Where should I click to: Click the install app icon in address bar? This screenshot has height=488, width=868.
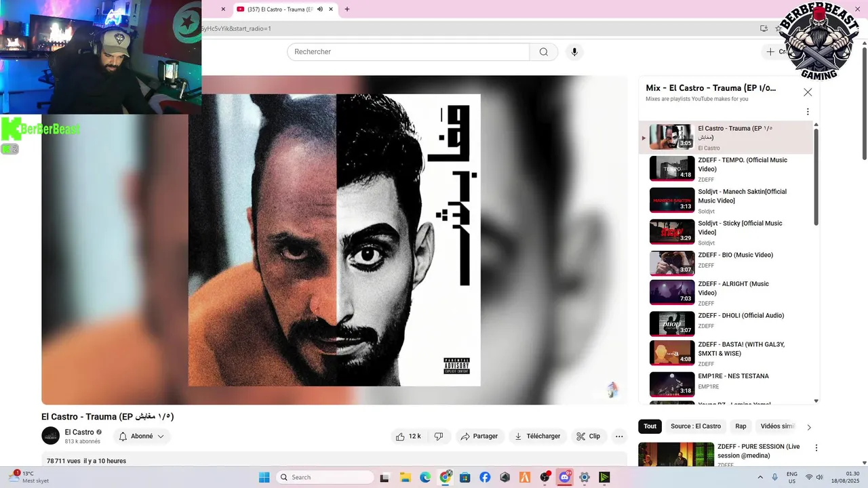click(764, 28)
